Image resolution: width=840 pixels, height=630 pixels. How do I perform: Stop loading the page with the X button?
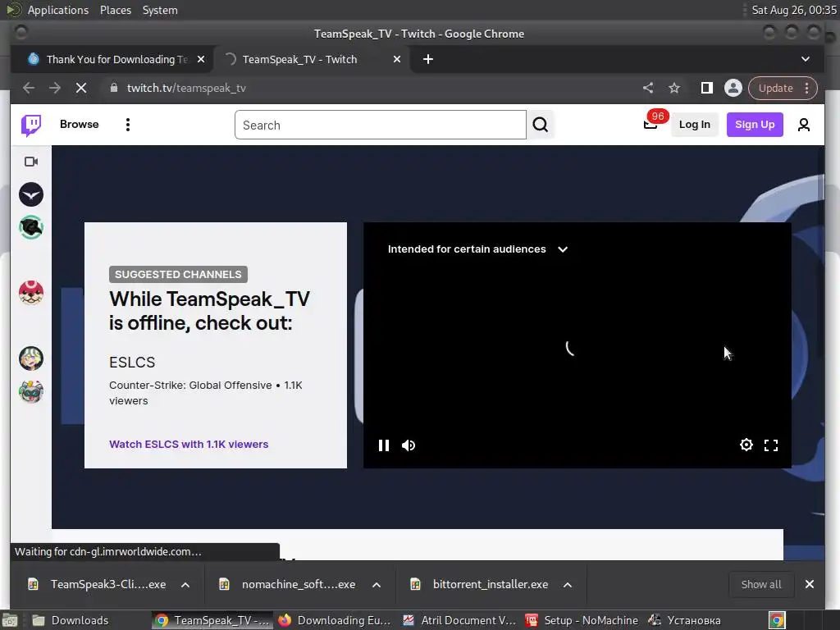coord(81,88)
